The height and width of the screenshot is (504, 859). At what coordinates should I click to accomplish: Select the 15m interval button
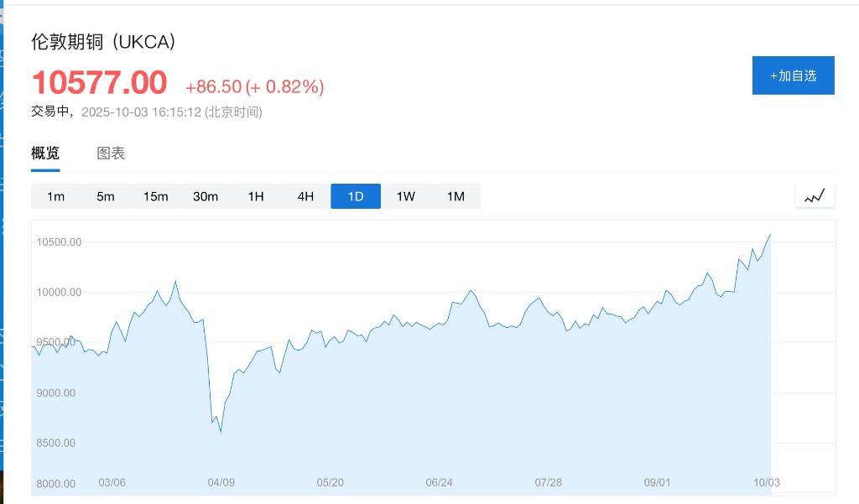[155, 196]
